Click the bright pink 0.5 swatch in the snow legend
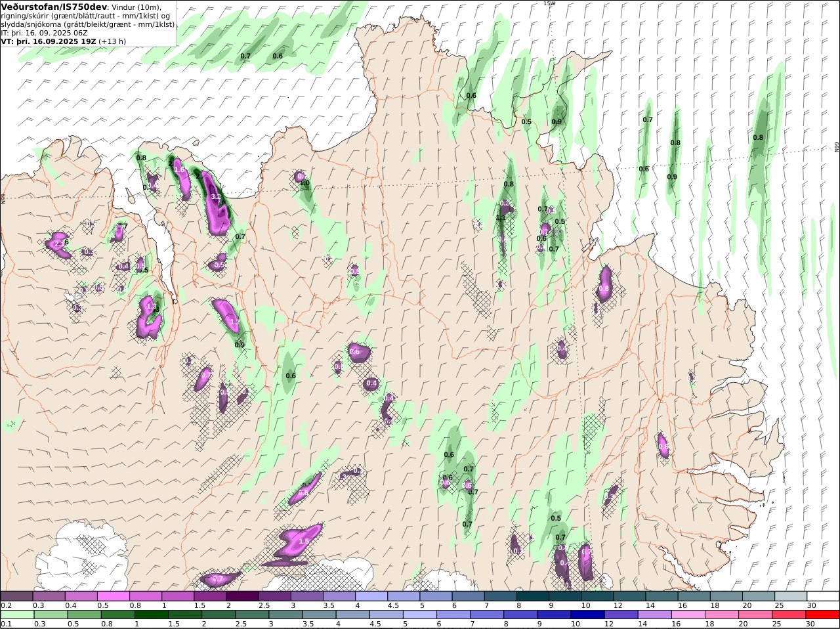Image resolution: width=840 pixels, height=629 pixels. pyautogui.click(x=113, y=596)
